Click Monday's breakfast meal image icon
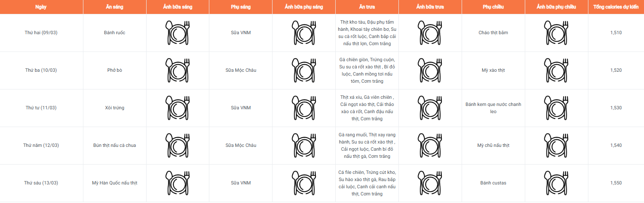 [177, 32]
